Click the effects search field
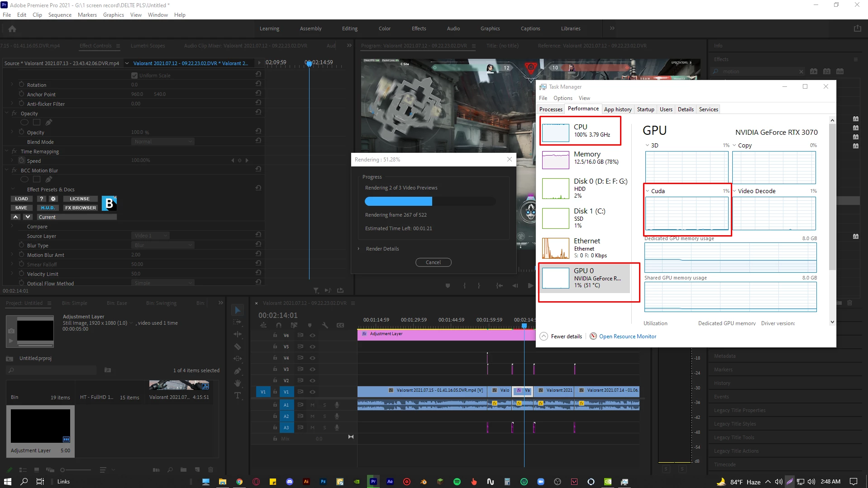The width and height of the screenshot is (868, 488). click(759, 71)
